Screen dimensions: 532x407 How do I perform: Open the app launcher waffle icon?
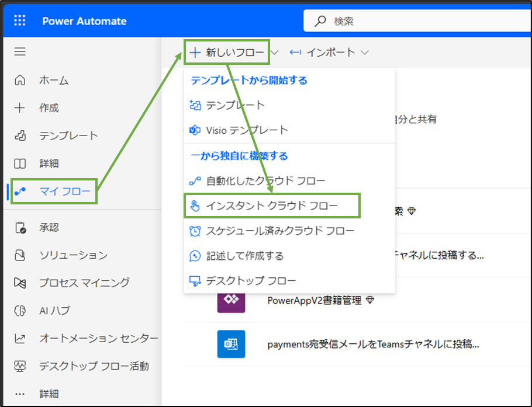coord(20,20)
